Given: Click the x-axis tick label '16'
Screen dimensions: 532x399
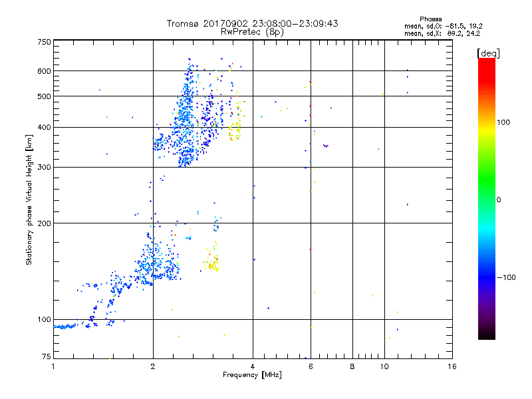Looking at the screenshot, I should tap(452, 366).
